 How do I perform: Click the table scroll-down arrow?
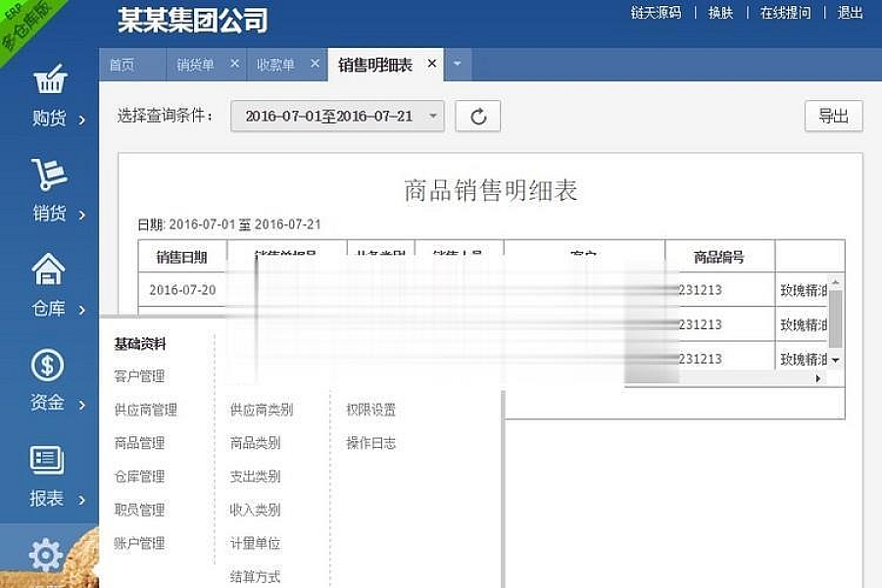pos(836,360)
